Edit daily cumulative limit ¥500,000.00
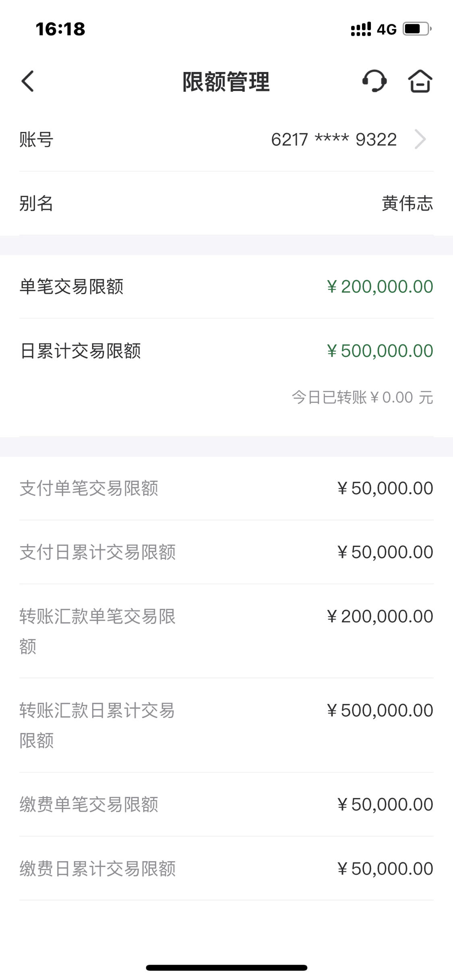Image resolution: width=453 pixels, height=980 pixels. click(380, 351)
